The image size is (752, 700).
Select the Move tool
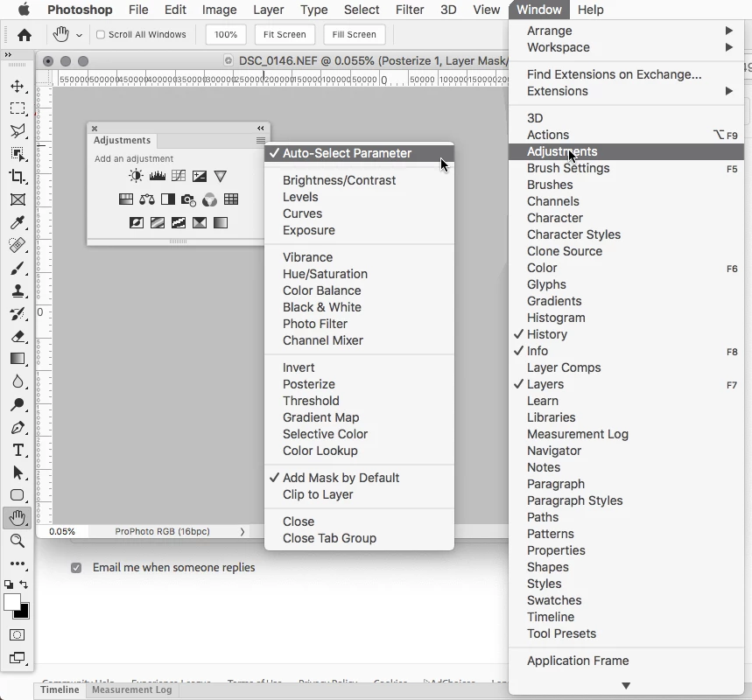coord(18,87)
